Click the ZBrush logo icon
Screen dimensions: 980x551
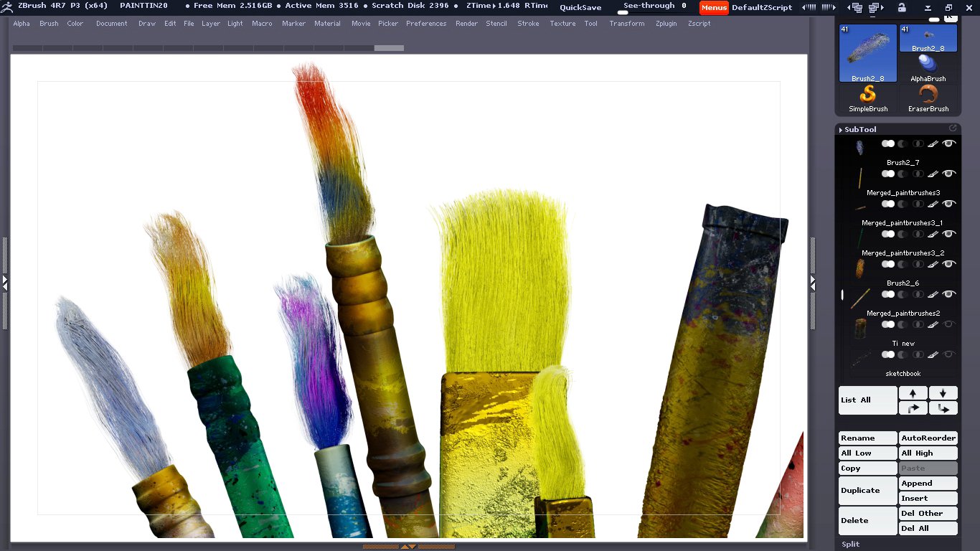click(x=6, y=6)
